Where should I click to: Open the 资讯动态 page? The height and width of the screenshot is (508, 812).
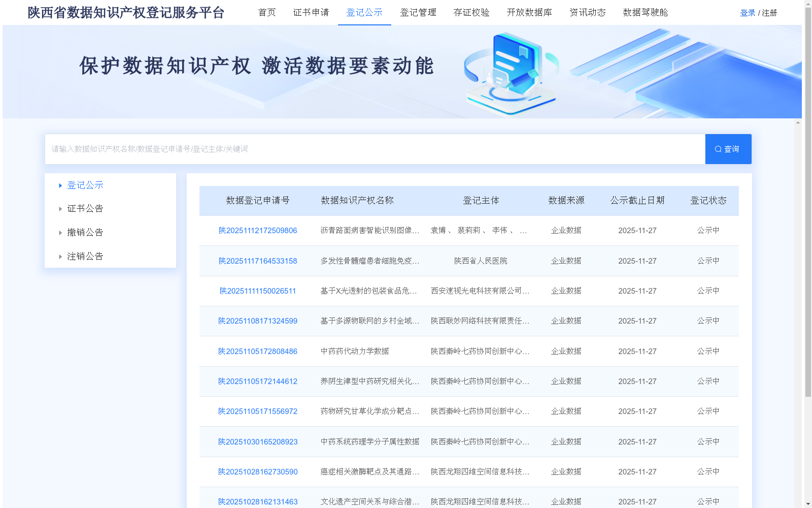(x=588, y=13)
